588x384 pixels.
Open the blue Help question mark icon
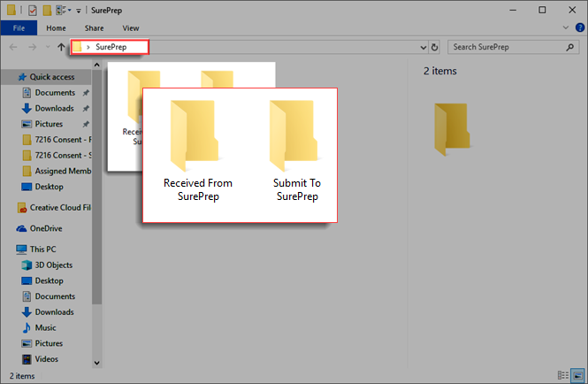pos(580,27)
